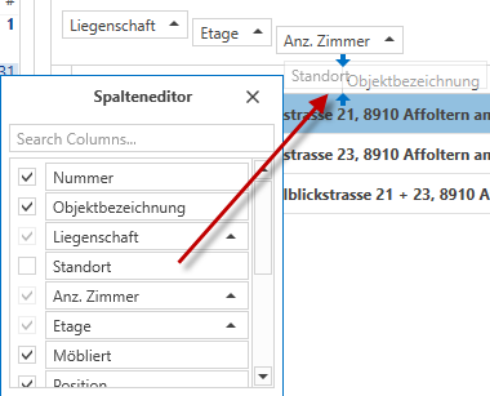This screenshot has width=490, height=396.
Task: Select row with strasse 23, 8910 Affoltern
Action: (387, 154)
